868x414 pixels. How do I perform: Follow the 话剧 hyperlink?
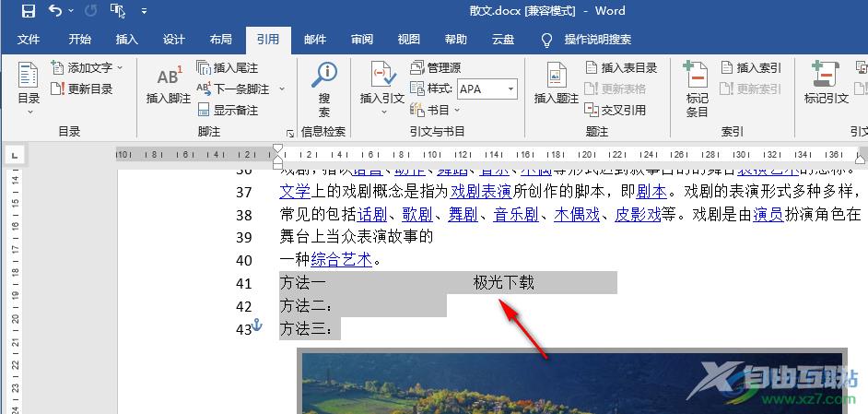372,215
